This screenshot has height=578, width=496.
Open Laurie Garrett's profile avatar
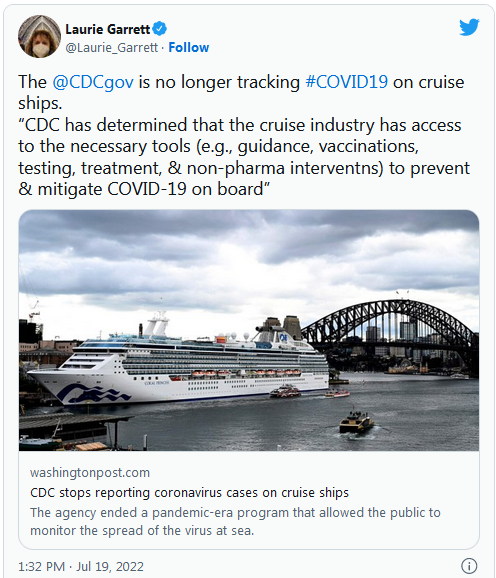click(x=39, y=36)
